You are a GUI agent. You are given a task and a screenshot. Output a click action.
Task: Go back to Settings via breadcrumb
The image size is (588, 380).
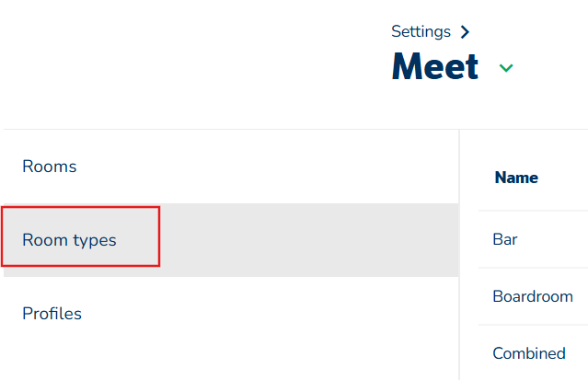point(421,31)
